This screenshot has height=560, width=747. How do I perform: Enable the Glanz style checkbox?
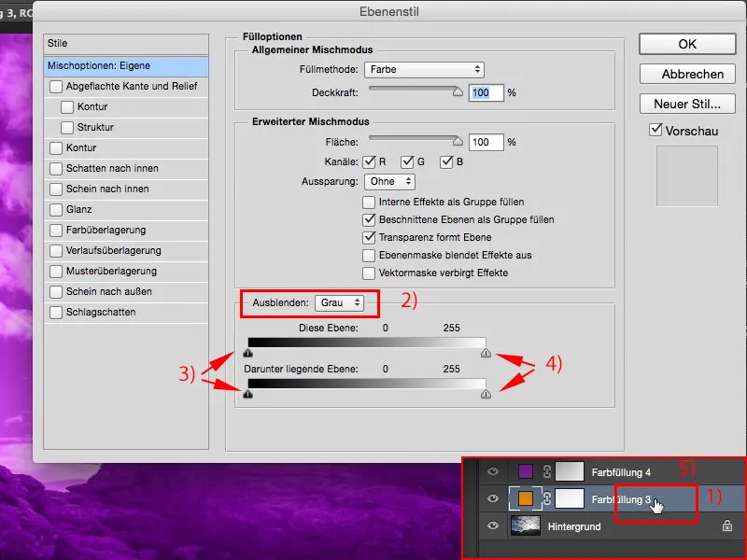56,209
